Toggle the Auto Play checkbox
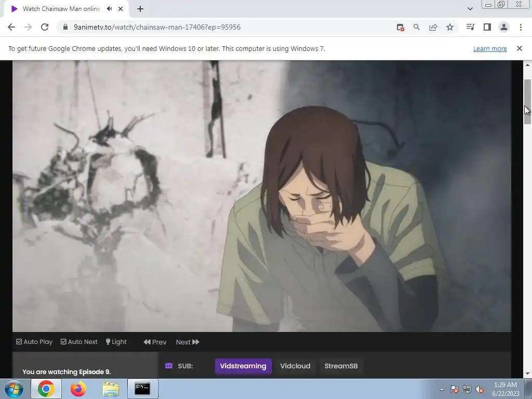 tap(34, 342)
